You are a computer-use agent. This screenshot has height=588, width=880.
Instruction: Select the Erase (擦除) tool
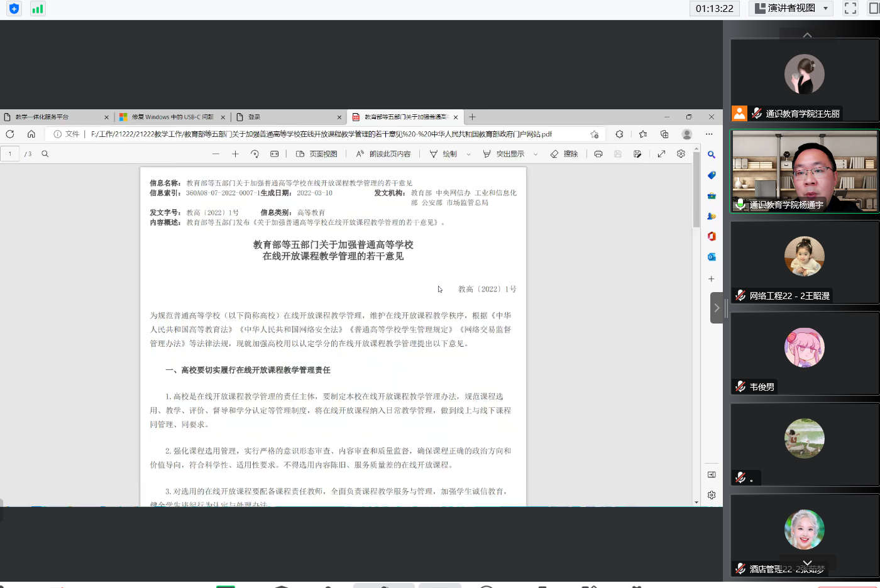tap(564, 154)
